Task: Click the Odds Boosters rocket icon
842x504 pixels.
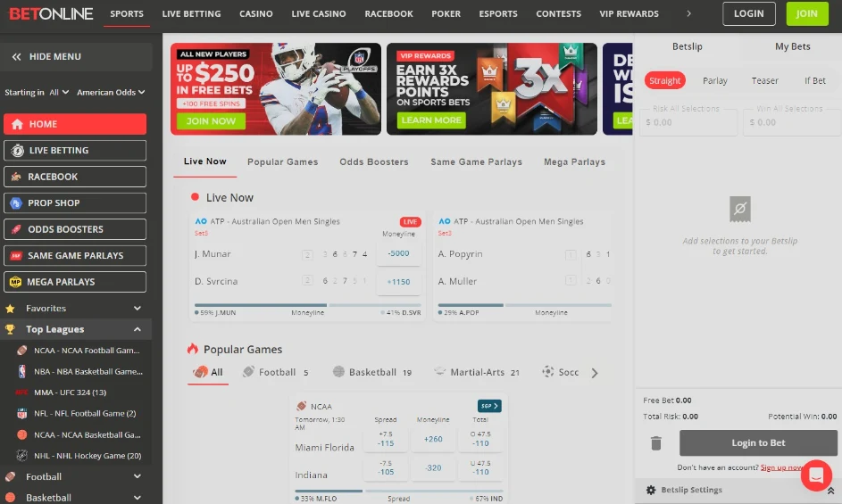Action: coord(16,229)
